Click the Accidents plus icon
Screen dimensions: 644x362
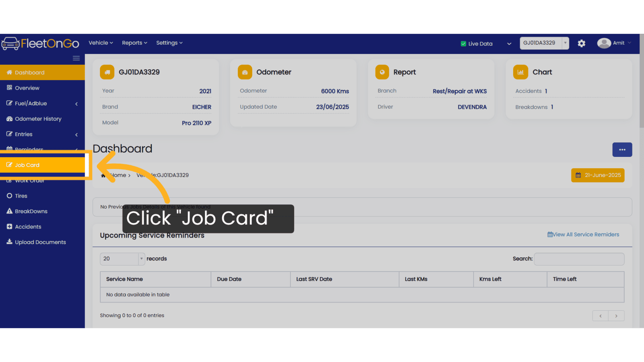(9, 226)
